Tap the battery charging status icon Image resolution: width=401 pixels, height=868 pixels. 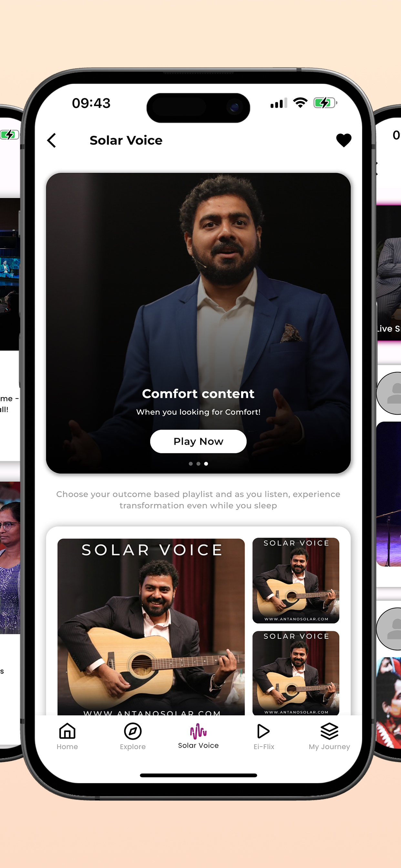(x=325, y=103)
